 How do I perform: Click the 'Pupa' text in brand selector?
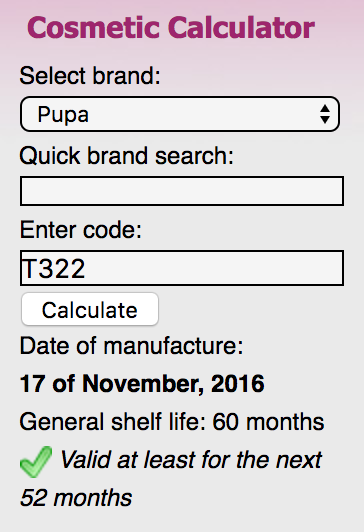[63, 115]
